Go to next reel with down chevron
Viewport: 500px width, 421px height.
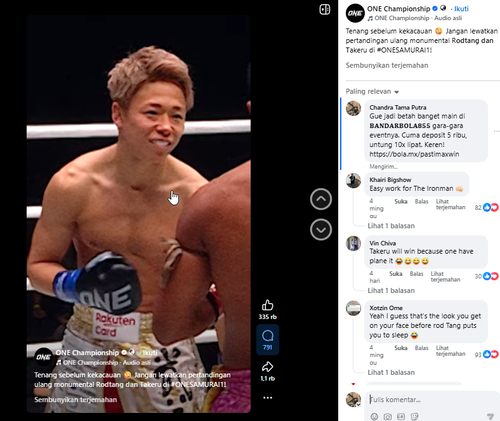click(x=321, y=230)
